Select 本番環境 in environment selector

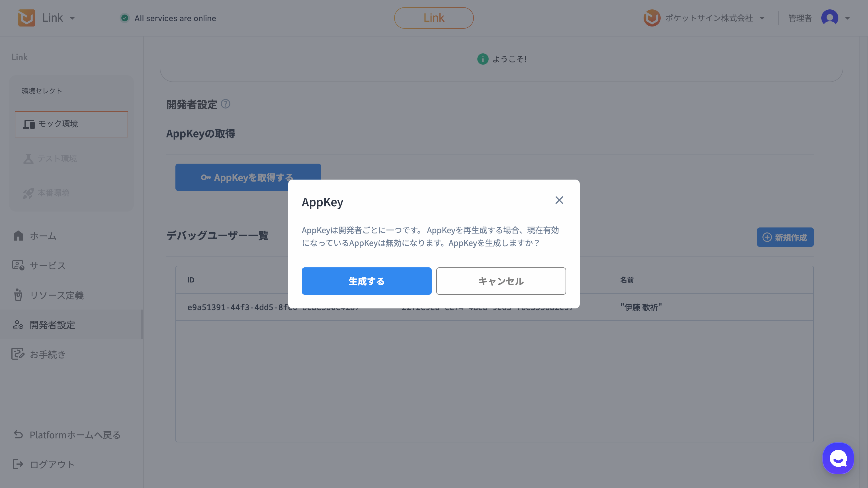(53, 193)
